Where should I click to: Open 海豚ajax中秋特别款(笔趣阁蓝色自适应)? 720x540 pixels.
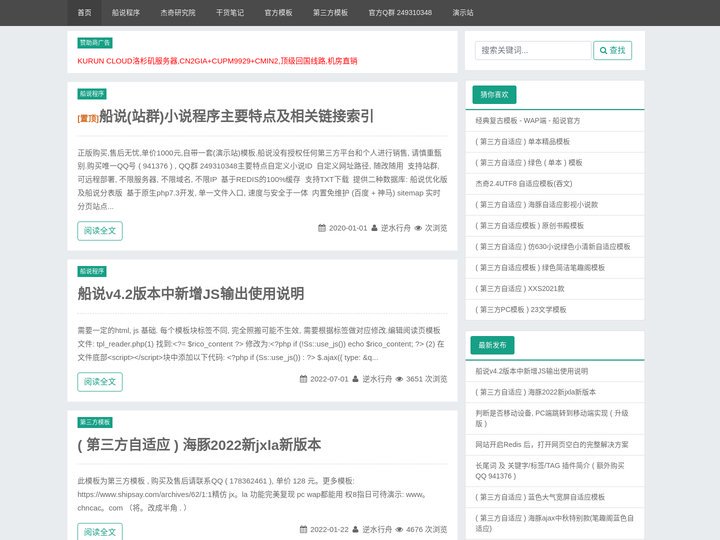[x=555, y=523]
